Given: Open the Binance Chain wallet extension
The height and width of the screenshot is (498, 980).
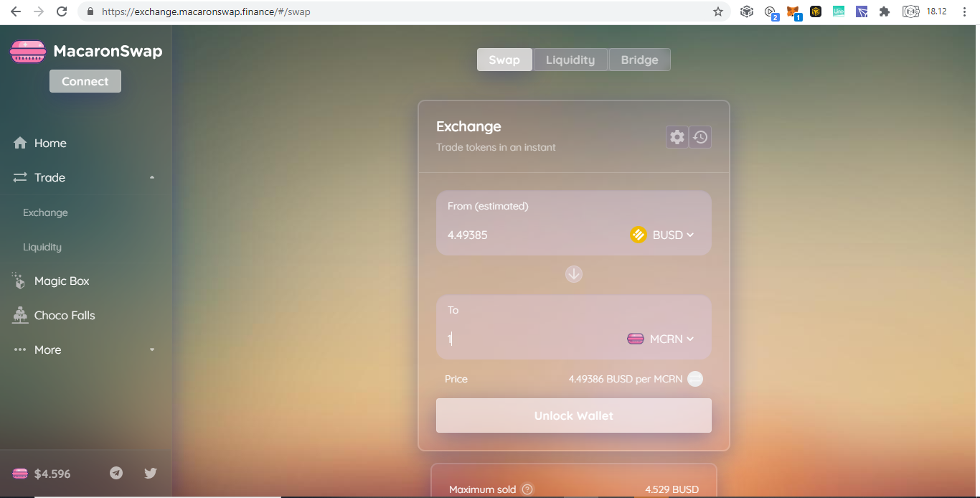Looking at the screenshot, I should [816, 11].
